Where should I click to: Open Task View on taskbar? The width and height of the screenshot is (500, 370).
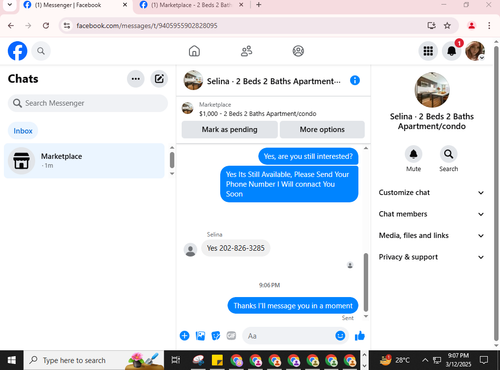pos(176,360)
